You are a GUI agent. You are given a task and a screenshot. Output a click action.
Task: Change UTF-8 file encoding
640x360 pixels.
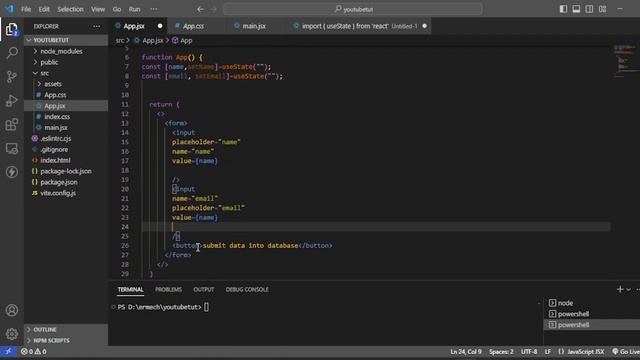pyautogui.click(x=529, y=351)
